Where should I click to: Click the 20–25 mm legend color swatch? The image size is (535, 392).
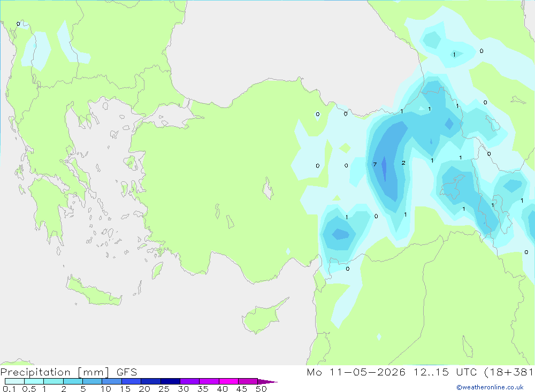coord(151,381)
